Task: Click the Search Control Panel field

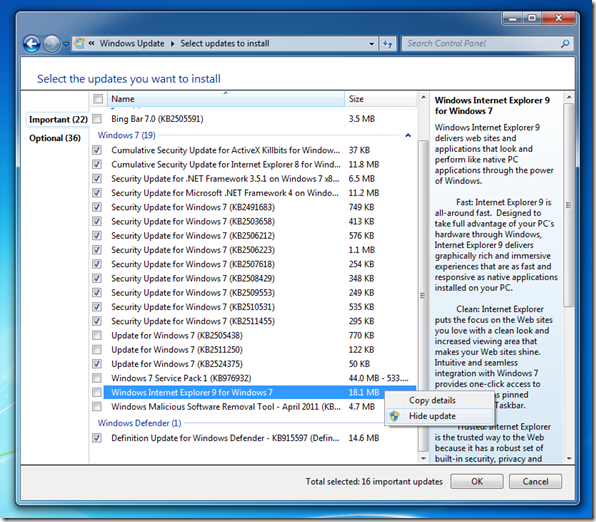Action: [x=481, y=44]
